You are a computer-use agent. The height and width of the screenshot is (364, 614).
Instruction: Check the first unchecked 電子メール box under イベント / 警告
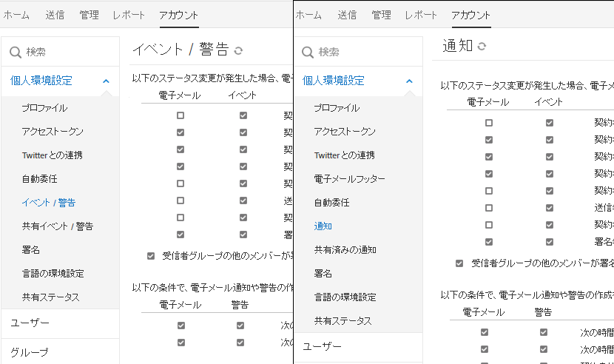coord(181,115)
